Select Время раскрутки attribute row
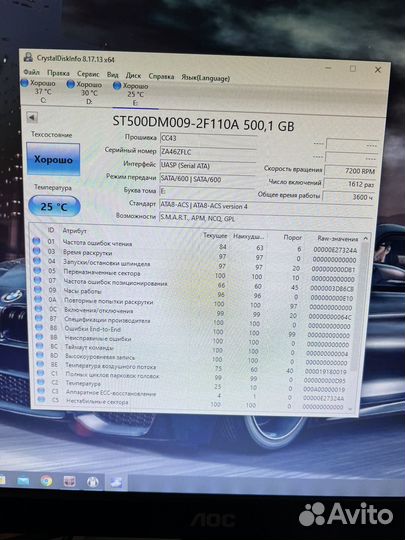This screenshot has height=540, width=405. [195, 256]
